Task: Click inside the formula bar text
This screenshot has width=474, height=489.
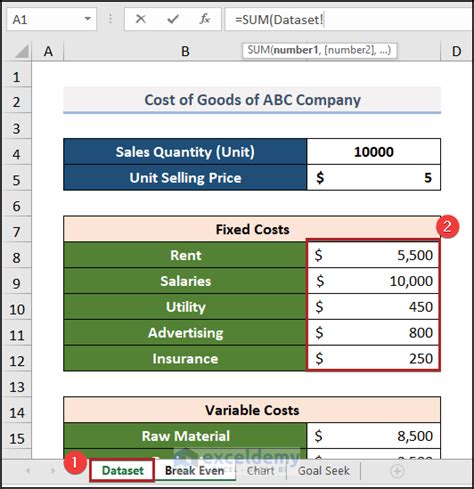Action: 348,19
